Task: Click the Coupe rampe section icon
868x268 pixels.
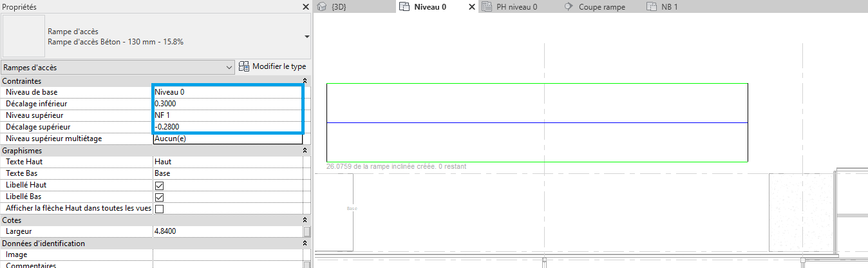Action: click(569, 6)
